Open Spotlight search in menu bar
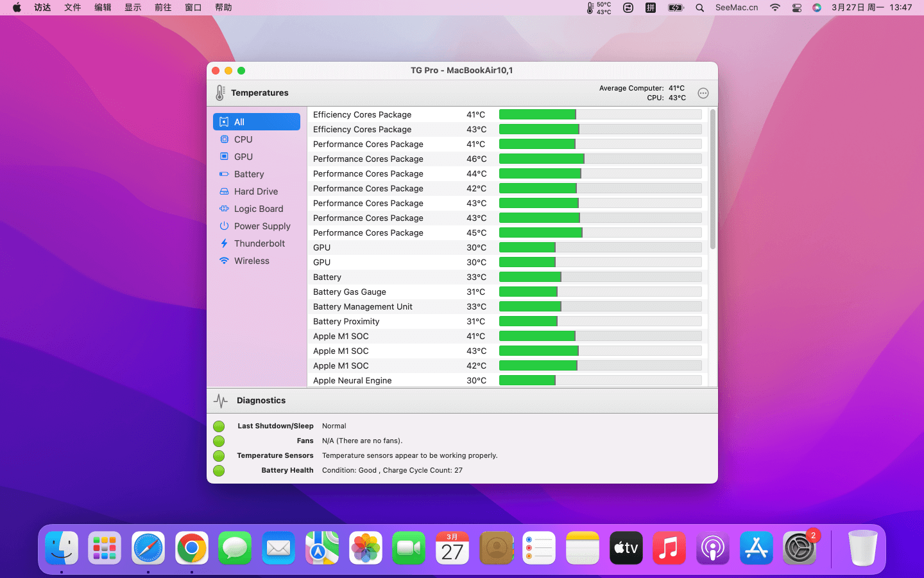The image size is (924, 578). [x=700, y=8]
